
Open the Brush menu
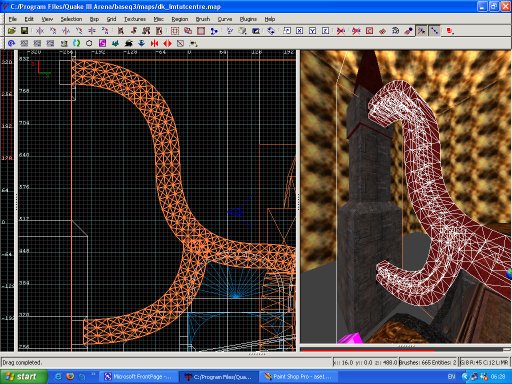(x=203, y=19)
